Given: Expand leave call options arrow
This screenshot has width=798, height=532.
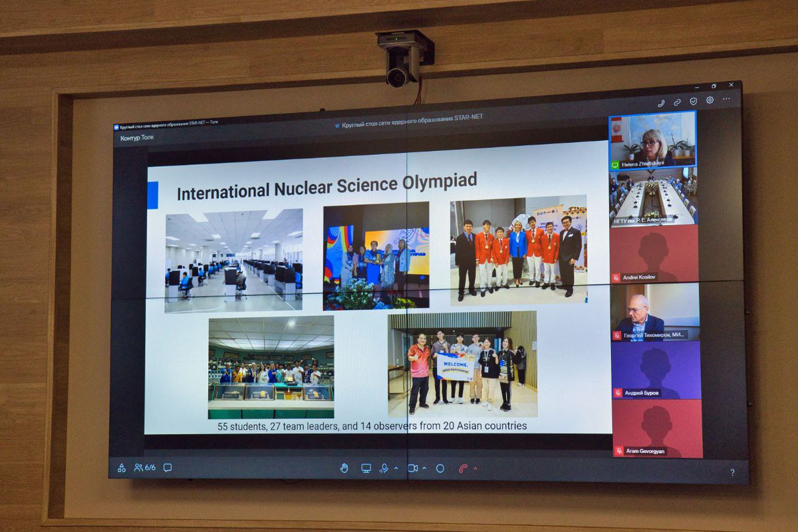Looking at the screenshot, I should [475, 468].
